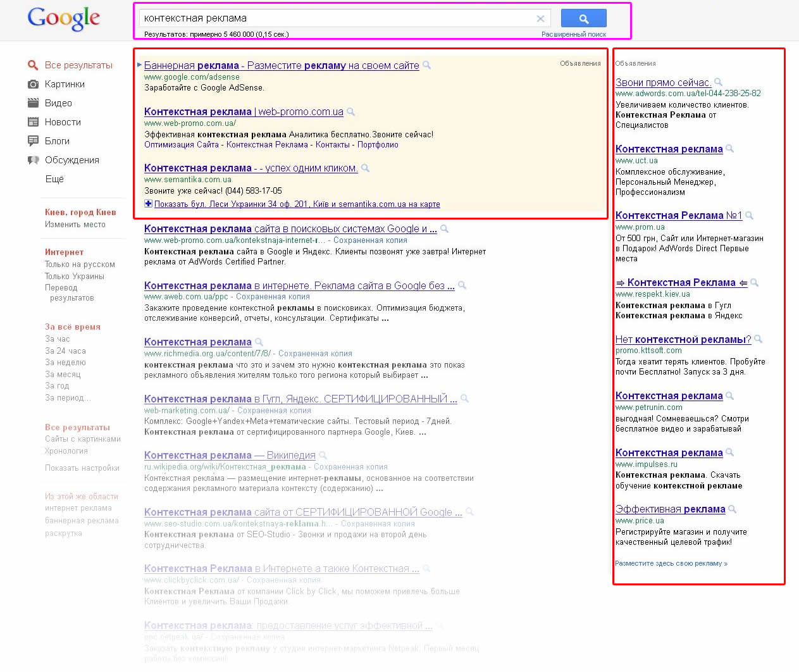
Task: Open the Баннерная реклама ad link
Action: click(282, 65)
